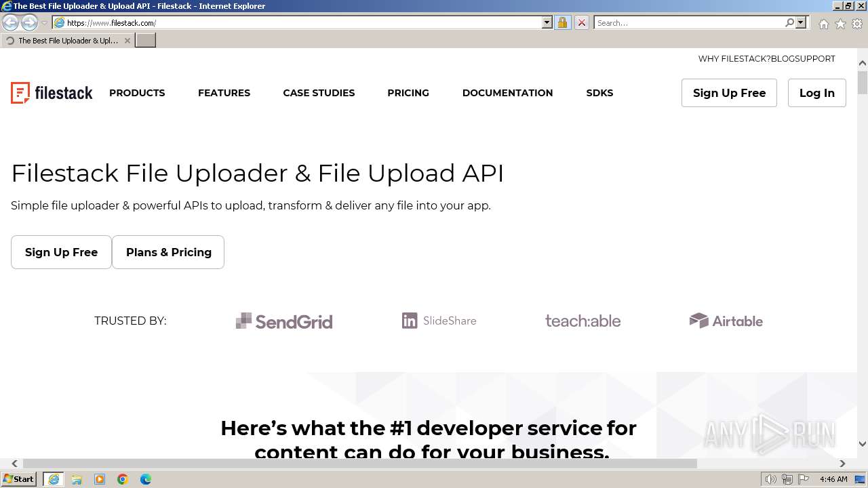
Task: Click the browser Forward arrow
Action: (x=29, y=22)
